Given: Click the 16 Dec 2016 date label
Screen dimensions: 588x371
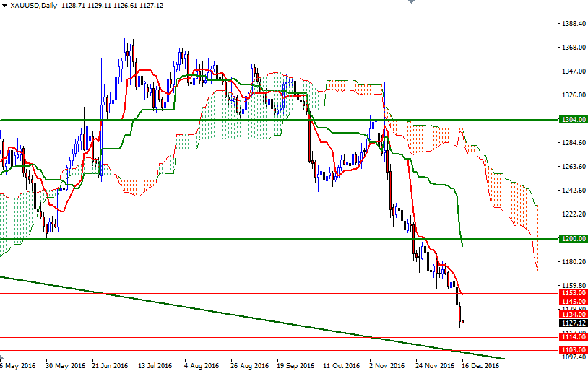Looking at the screenshot, I should 480,365.
